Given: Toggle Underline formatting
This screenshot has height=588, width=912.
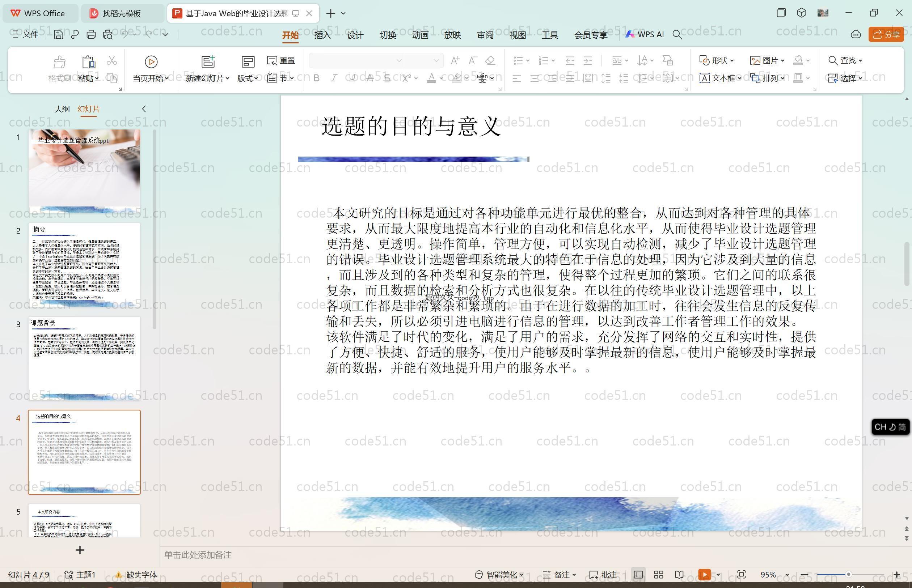Looking at the screenshot, I should pos(352,78).
